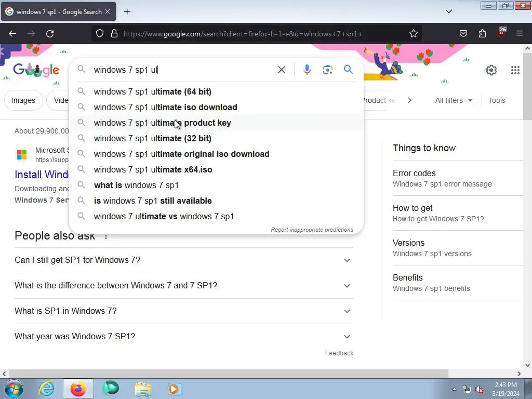
Task: Show hidden tray icons arrow
Action: (454, 390)
